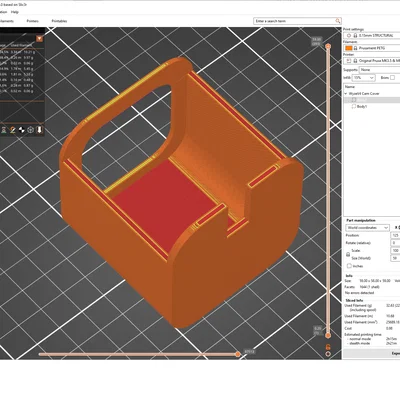Toggle the scale lock icon beside Scale
This screenshot has width=400, height=400.
click(348, 254)
